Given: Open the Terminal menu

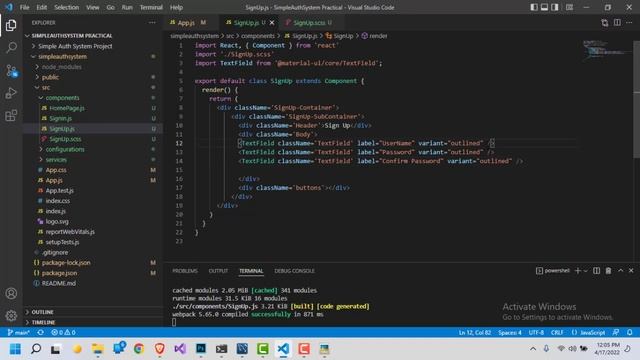Looking at the screenshot, I should click(x=151, y=7).
